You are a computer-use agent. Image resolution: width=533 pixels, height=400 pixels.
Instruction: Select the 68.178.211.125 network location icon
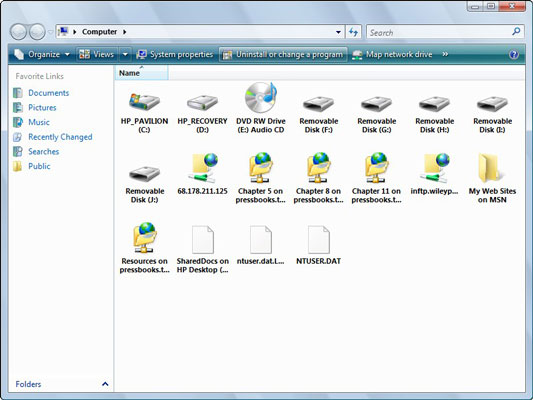pos(203,168)
